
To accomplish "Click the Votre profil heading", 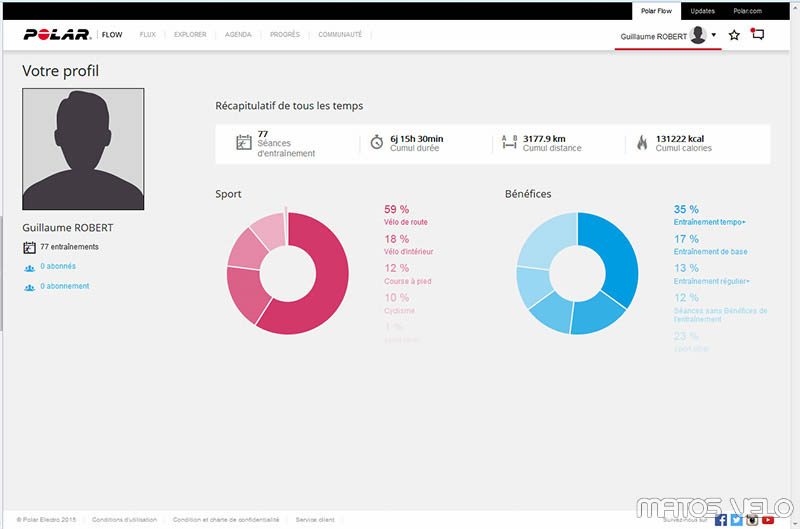I will coord(61,71).
